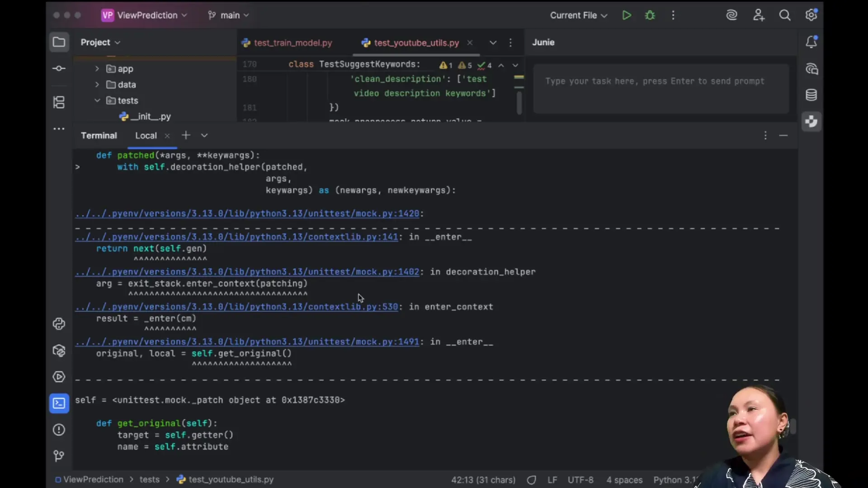Open the Git version control tool window

[x=59, y=456]
